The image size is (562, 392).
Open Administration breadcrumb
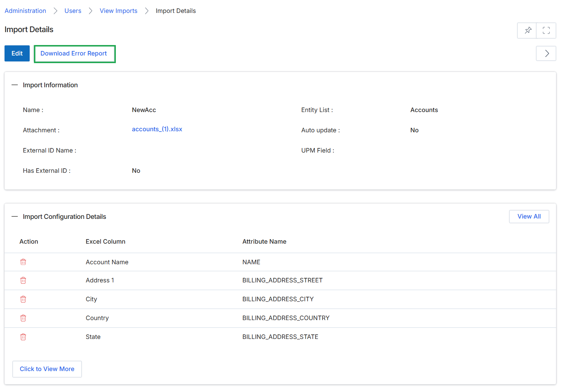25,11
